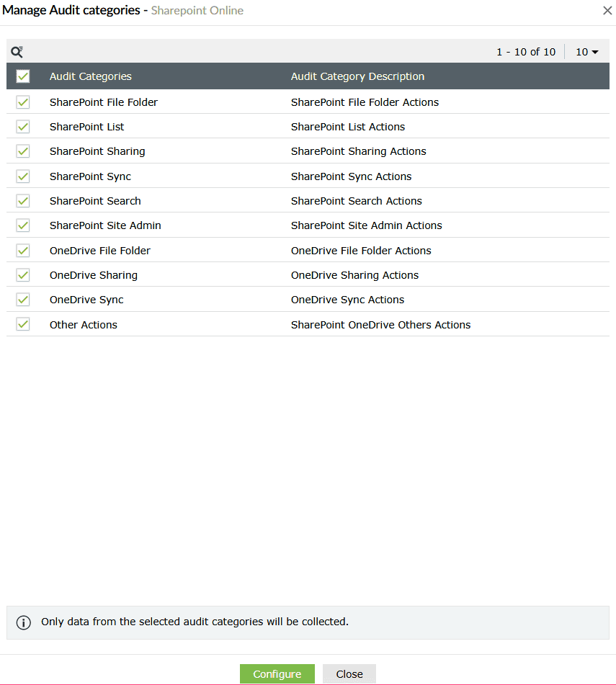Open the search filter using the magnifier icon
The height and width of the screenshot is (685, 616).
pyautogui.click(x=17, y=51)
